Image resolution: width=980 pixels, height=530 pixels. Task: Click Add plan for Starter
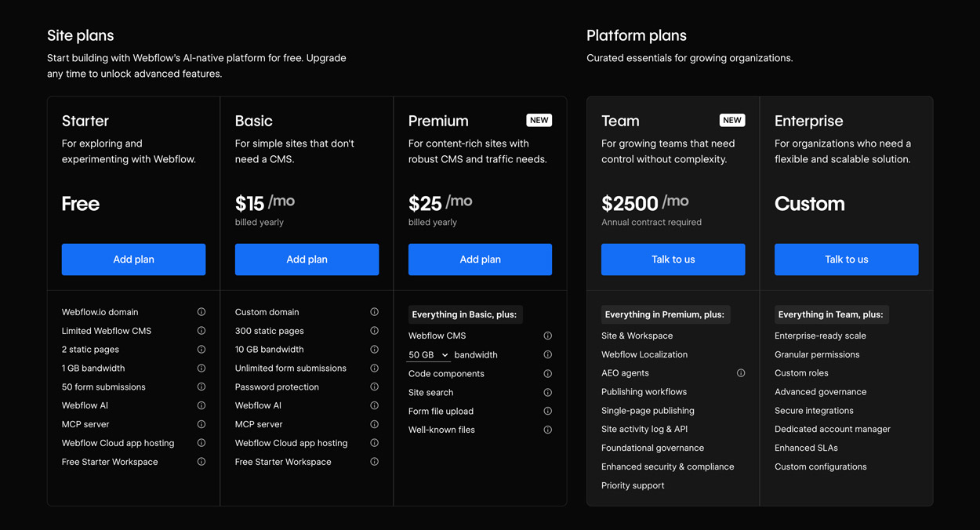[x=133, y=260]
